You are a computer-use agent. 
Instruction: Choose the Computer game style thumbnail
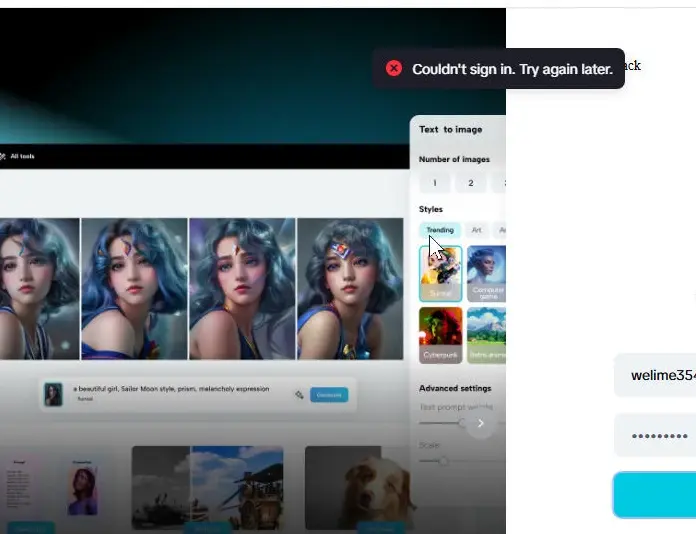coord(486,274)
